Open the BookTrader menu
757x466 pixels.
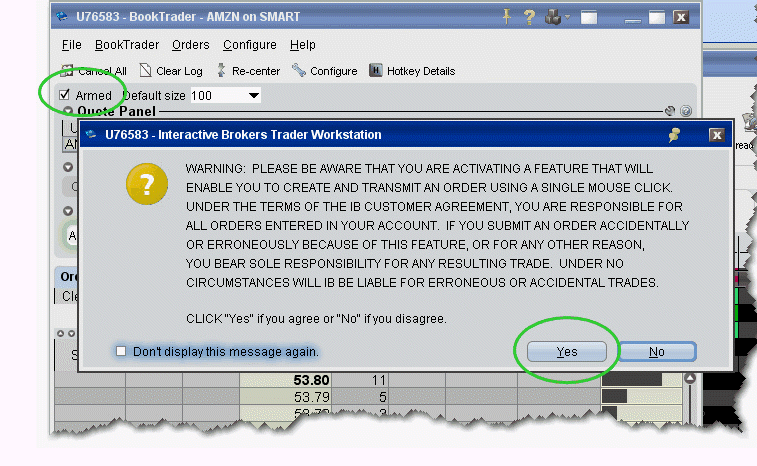click(x=127, y=45)
